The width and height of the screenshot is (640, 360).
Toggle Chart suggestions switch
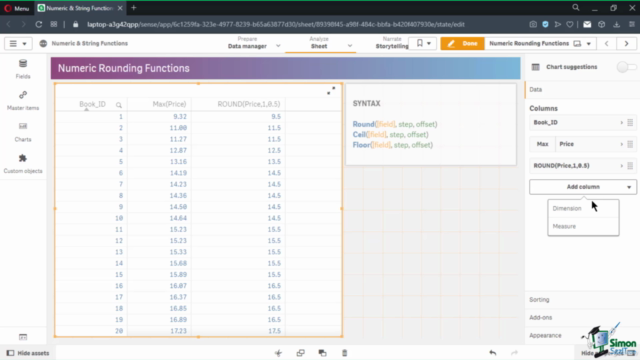(x=627, y=67)
